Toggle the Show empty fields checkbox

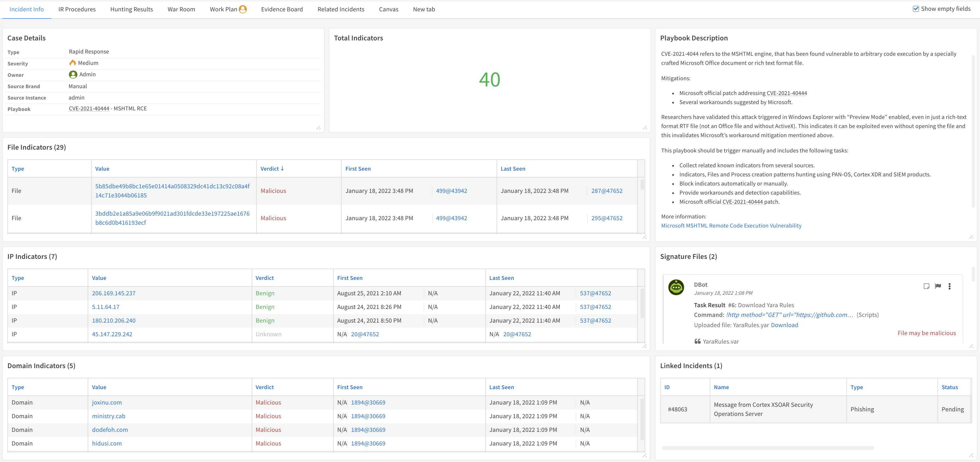point(916,9)
